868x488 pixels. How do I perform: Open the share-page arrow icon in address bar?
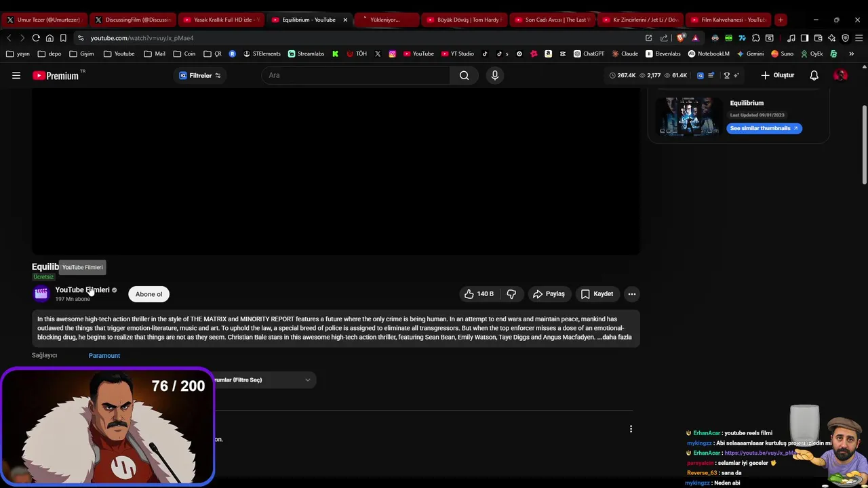click(x=664, y=38)
